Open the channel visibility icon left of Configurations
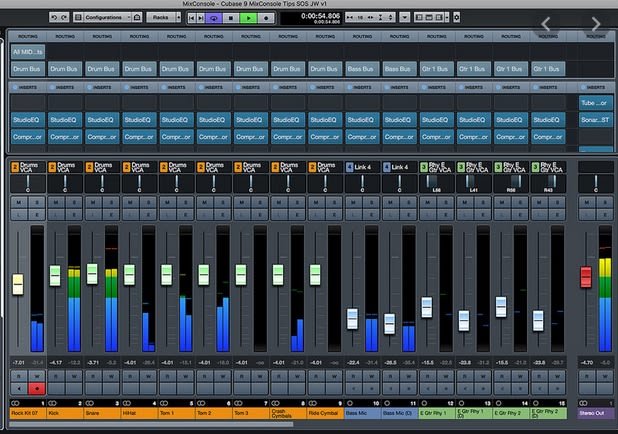 click(78, 17)
